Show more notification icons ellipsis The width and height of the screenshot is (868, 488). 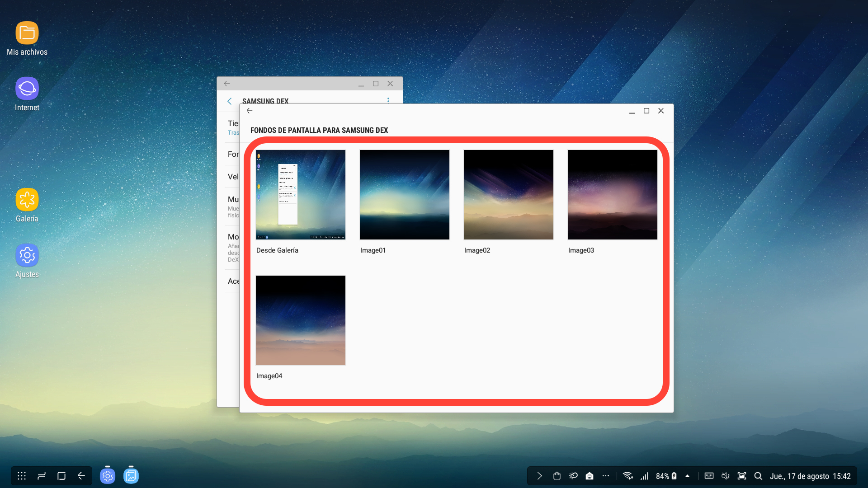pyautogui.click(x=606, y=476)
